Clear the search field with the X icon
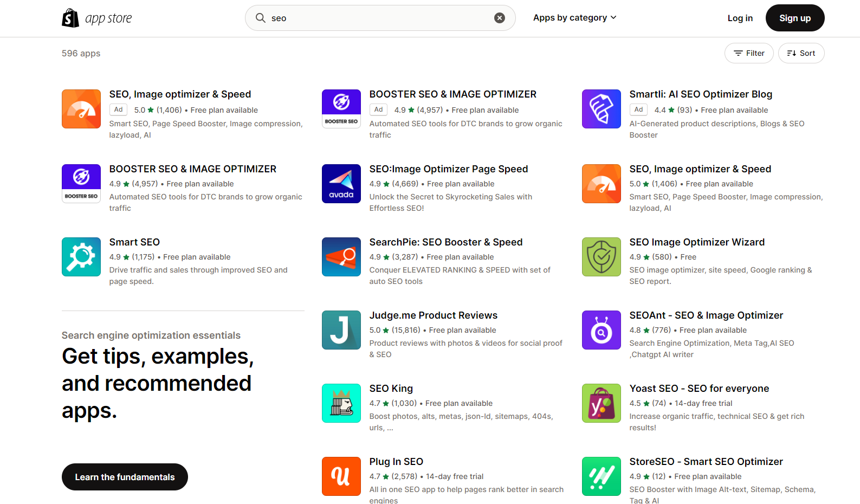Screen dimensions: 860x504 click(500, 18)
